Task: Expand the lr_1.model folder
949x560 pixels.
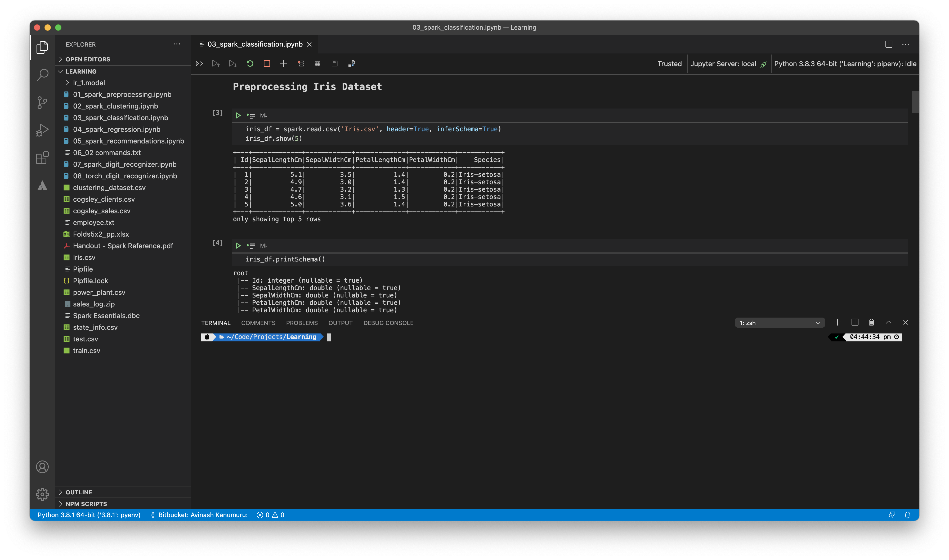Action: [89, 83]
